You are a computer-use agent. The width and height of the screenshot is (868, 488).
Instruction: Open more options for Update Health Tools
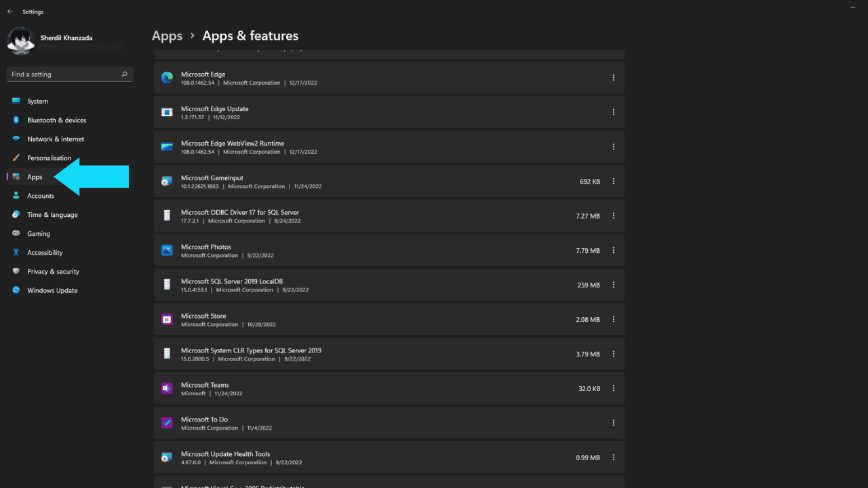point(613,457)
